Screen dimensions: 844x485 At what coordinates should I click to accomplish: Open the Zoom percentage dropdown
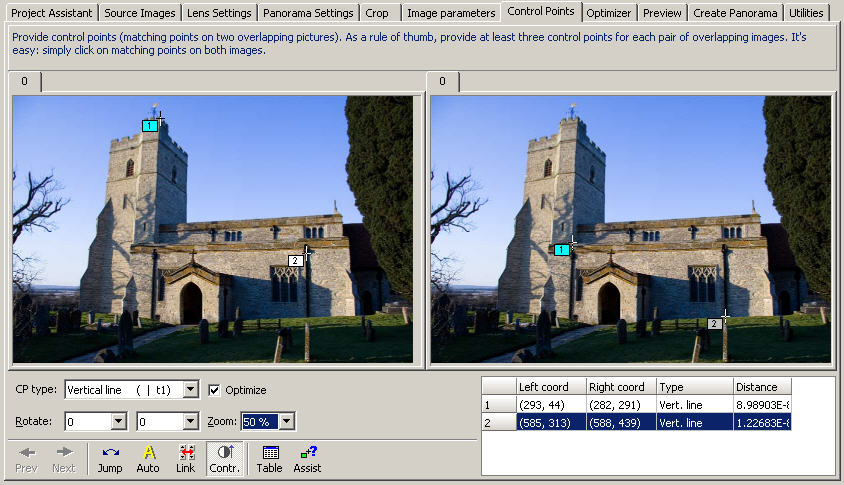pyautogui.click(x=287, y=421)
